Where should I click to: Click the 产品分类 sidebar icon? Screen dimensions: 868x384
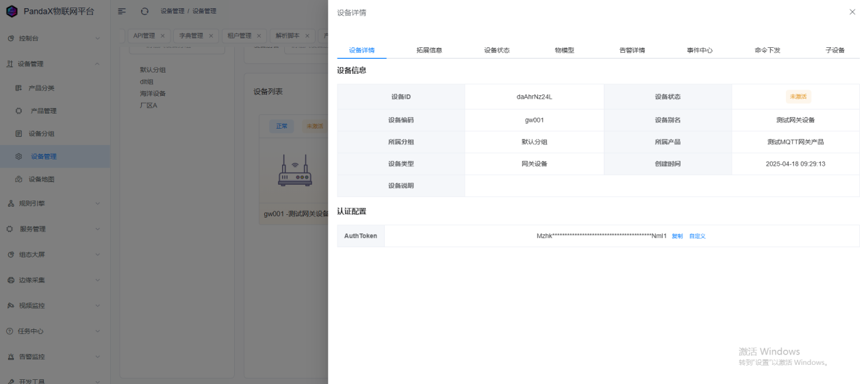tap(18, 88)
